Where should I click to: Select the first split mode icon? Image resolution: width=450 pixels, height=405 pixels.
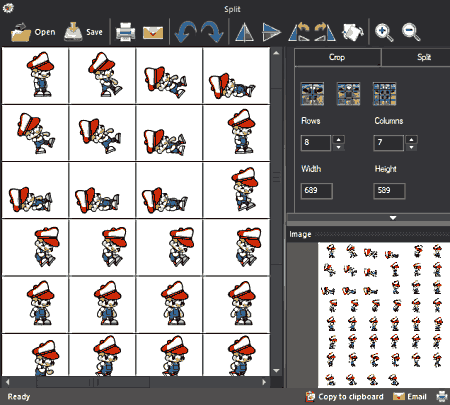click(312, 94)
